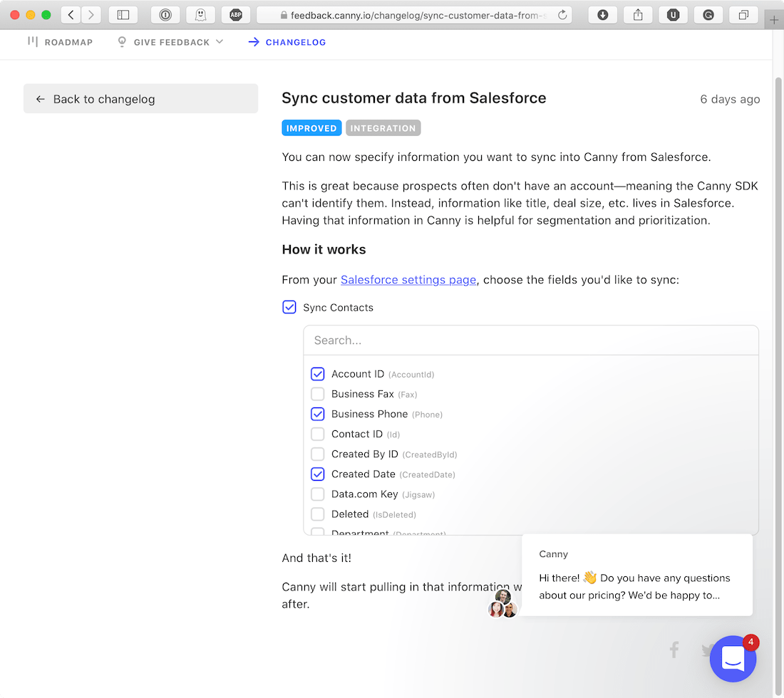
Task: Expand the Give Feedback dropdown chevron
Action: [x=219, y=41]
